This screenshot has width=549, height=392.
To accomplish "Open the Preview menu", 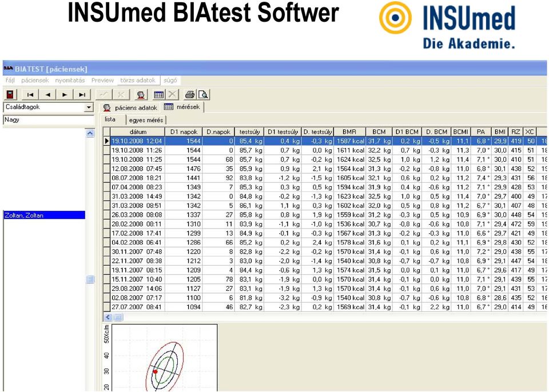I will [102, 80].
